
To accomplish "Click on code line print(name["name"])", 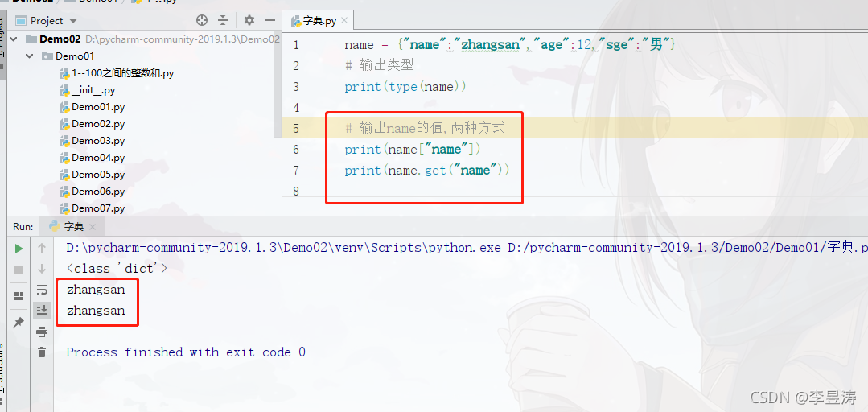I will 413,149.
